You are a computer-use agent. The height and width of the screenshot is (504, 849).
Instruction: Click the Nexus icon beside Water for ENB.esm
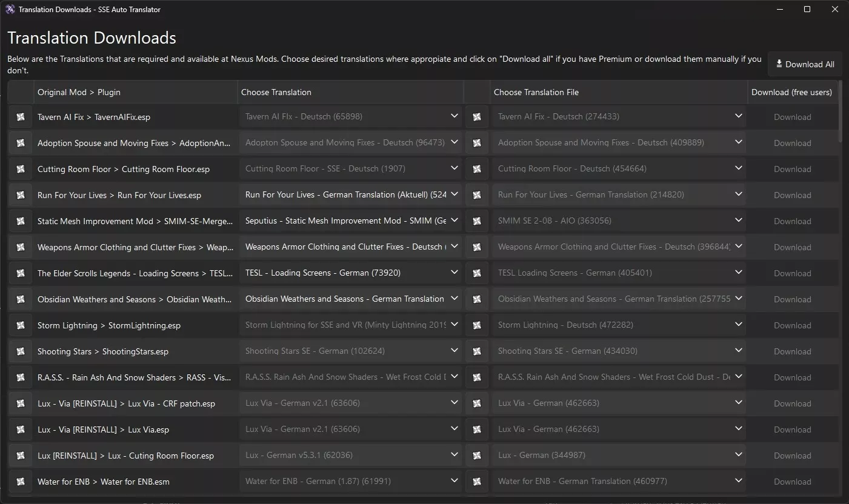click(x=21, y=482)
